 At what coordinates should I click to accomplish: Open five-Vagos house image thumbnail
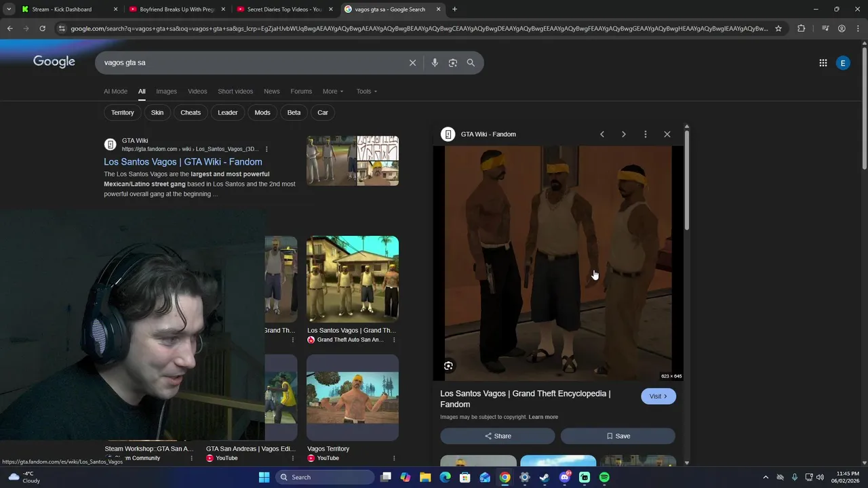click(x=353, y=279)
